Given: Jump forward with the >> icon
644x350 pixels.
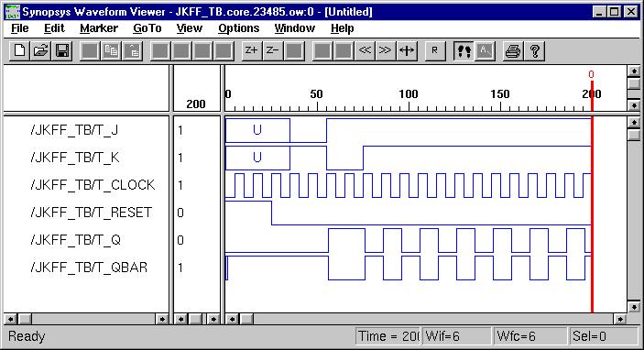Looking at the screenshot, I should click(386, 51).
